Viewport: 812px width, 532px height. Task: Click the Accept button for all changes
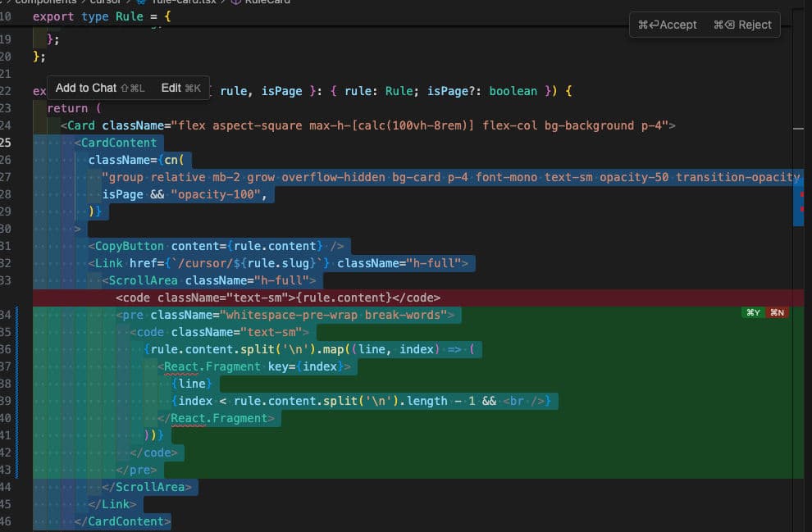(668, 25)
